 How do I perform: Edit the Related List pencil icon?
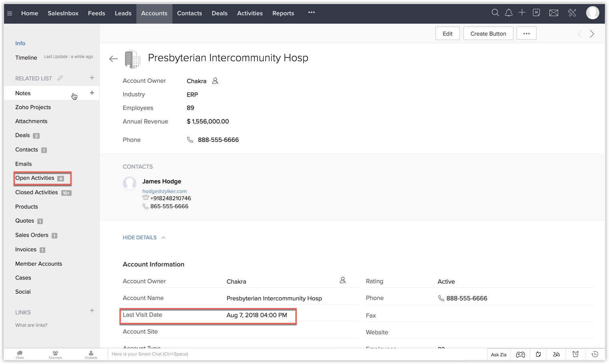[x=60, y=78]
